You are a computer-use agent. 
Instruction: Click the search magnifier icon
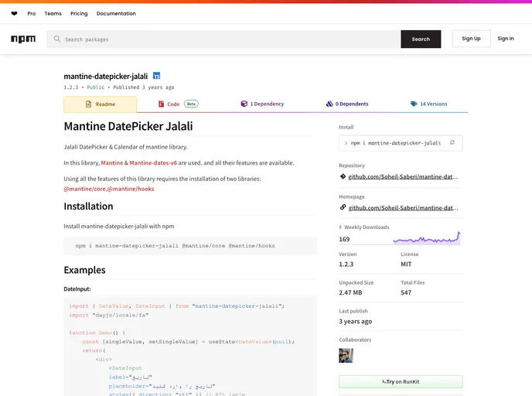point(57,39)
